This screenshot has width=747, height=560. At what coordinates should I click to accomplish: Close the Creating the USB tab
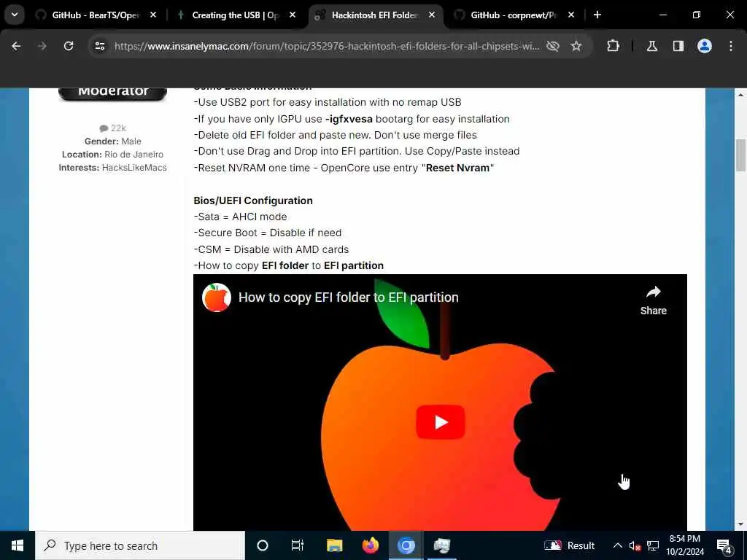[x=293, y=15]
